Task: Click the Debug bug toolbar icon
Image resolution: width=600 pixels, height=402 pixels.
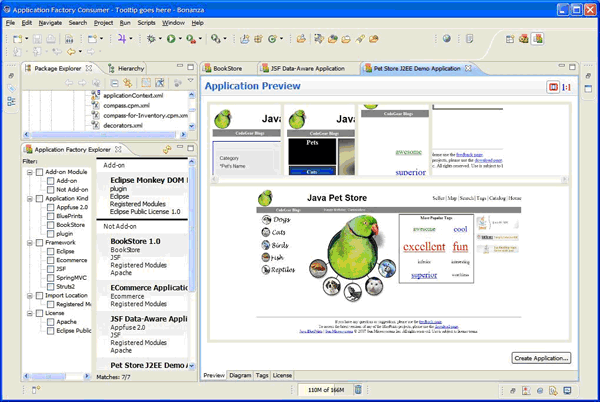Action: [x=151, y=39]
